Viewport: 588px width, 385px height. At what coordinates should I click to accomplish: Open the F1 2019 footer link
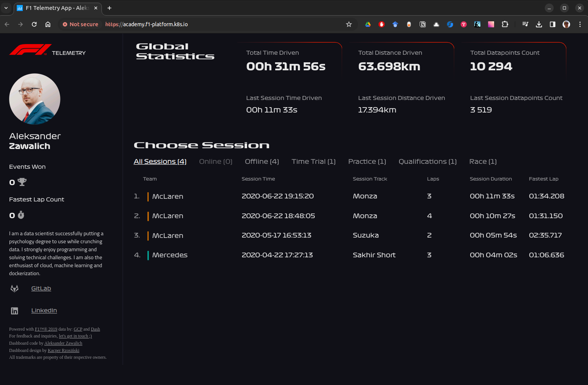tap(46, 329)
